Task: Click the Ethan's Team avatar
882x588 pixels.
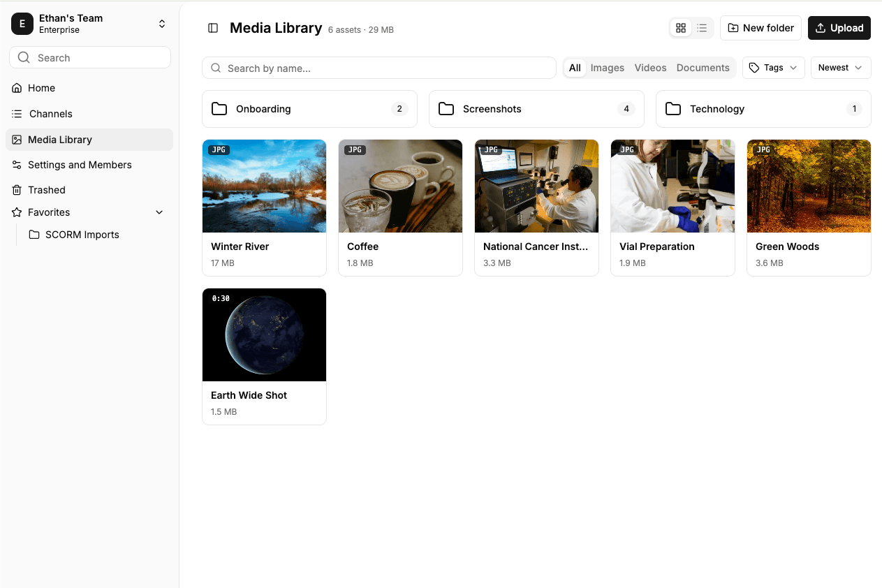Action: tap(22, 24)
